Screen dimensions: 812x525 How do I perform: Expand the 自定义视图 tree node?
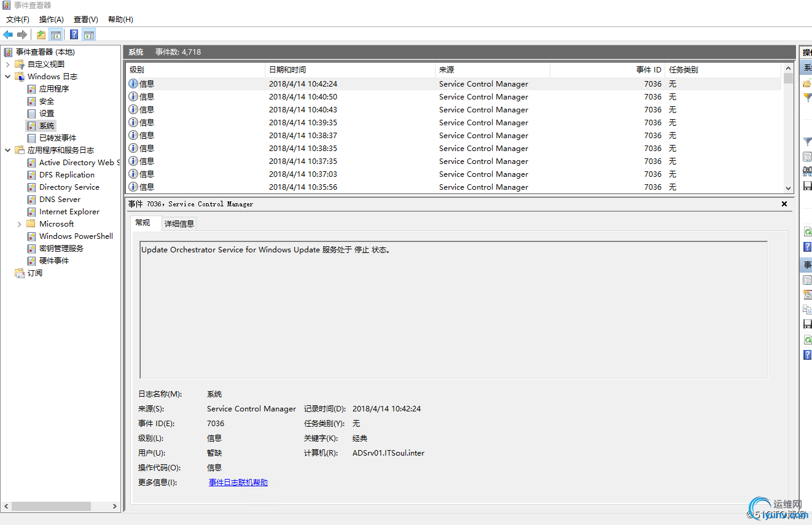(x=7, y=64)
